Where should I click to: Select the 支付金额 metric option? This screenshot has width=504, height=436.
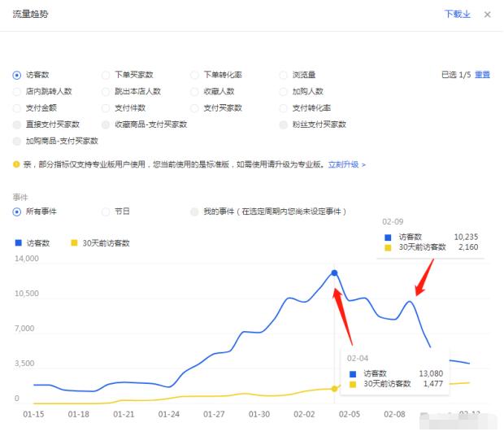(x=17, y=108)
